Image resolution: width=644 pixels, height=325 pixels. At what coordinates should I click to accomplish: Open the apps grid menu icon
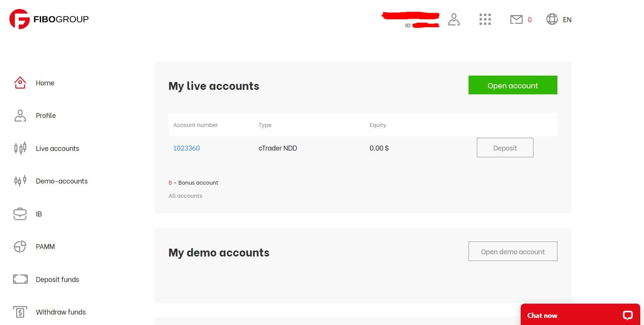(x=485, y=19)
